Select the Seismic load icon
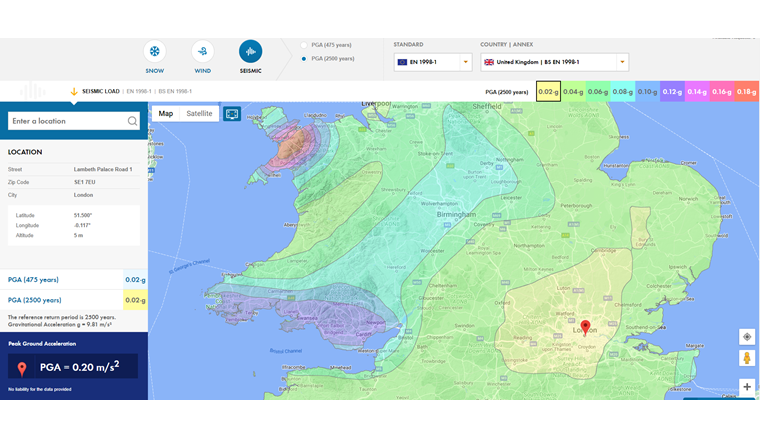760x439 pixels. point(251,51)
